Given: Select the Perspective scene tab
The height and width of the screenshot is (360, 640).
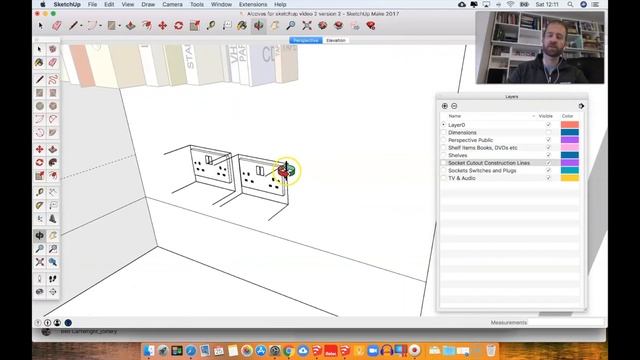Looking at the screenshot, I should click(x=306, y=40).
